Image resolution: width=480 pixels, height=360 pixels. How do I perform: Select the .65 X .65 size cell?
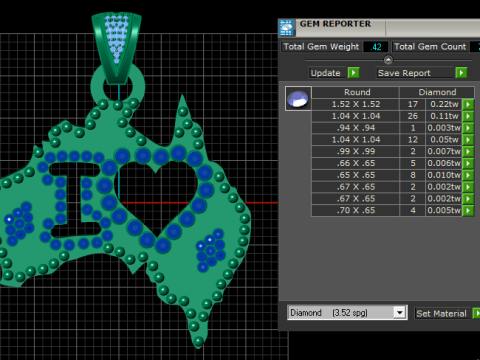[356, 175]
